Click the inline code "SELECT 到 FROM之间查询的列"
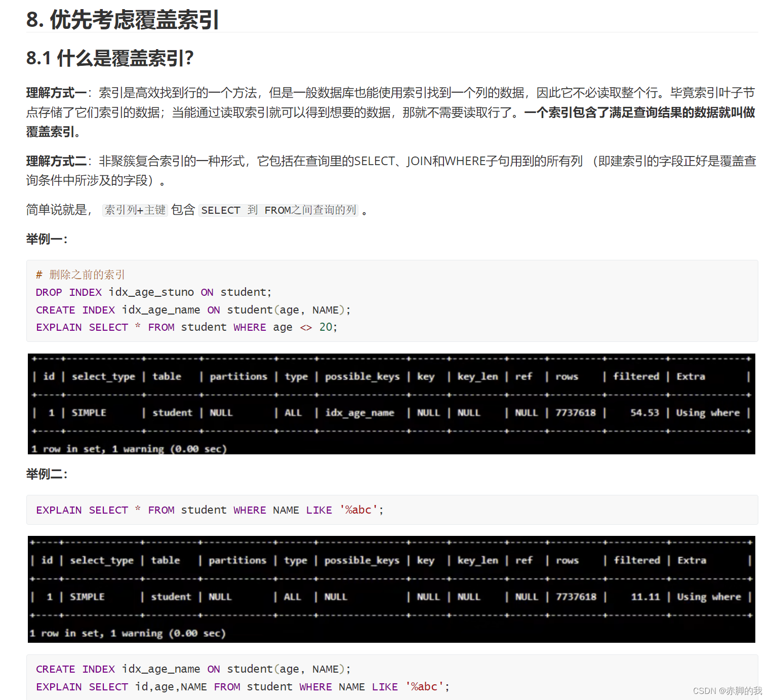Screen dimensions: 770x700 (x=278, y=210)
